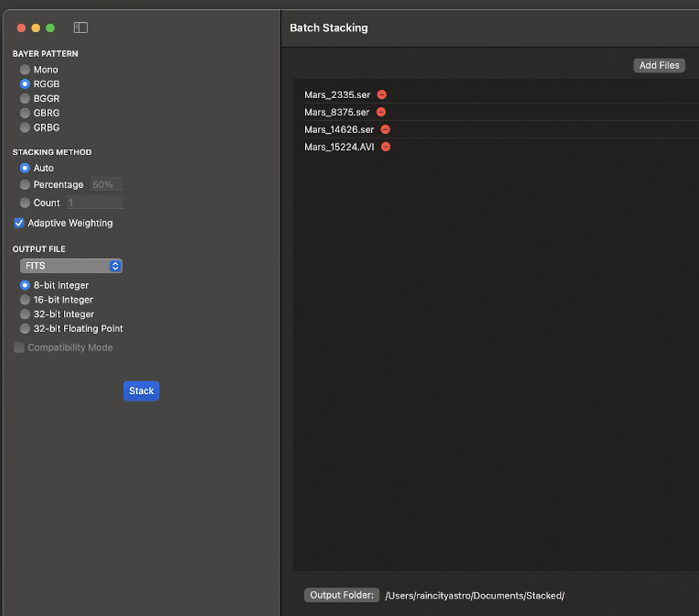The image size is (699, 616).
Task: Select the Count stacking method
Action: [x=25, y=203]
